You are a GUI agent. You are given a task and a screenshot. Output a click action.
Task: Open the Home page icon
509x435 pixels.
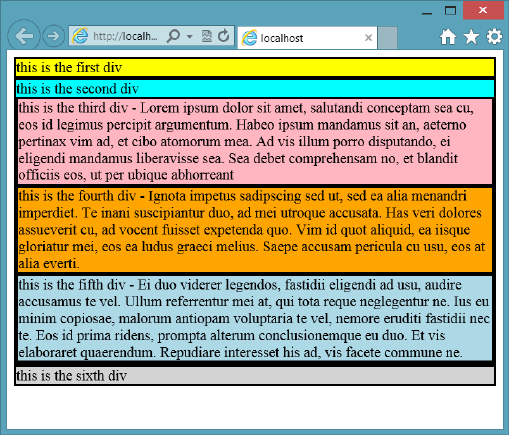click(x=448, y=37)
